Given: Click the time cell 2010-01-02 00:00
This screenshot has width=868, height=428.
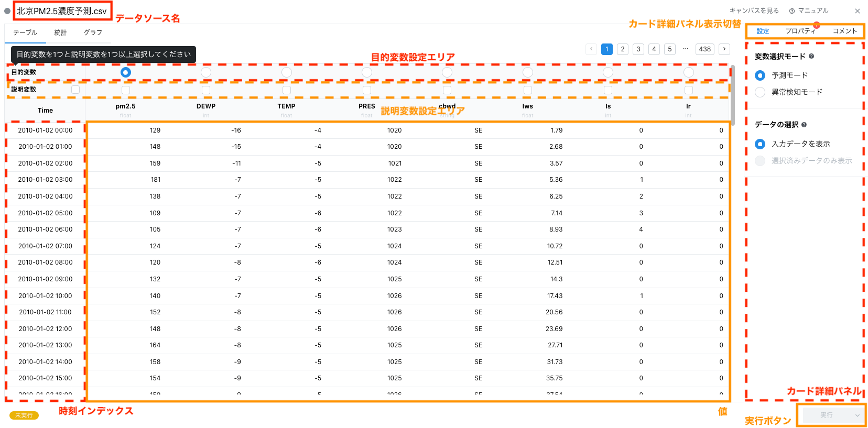Looking at the screenshot, I should (46, 130).
